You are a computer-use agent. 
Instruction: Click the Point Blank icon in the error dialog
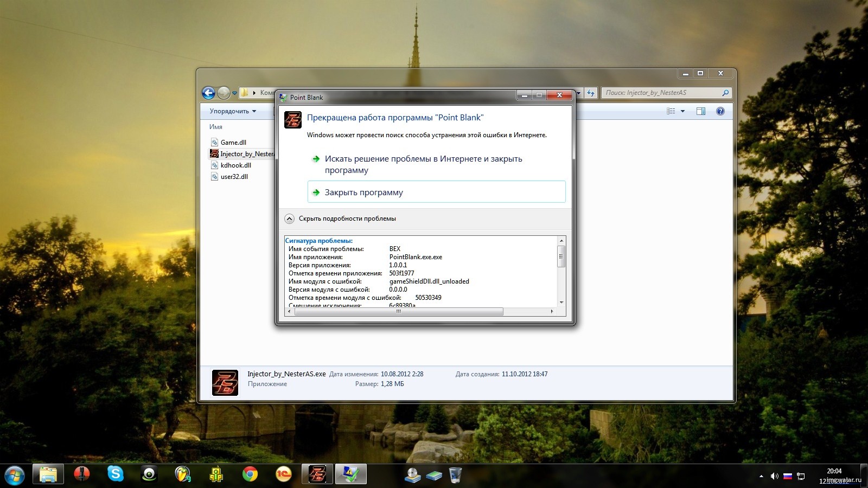[x=293, y=119]
